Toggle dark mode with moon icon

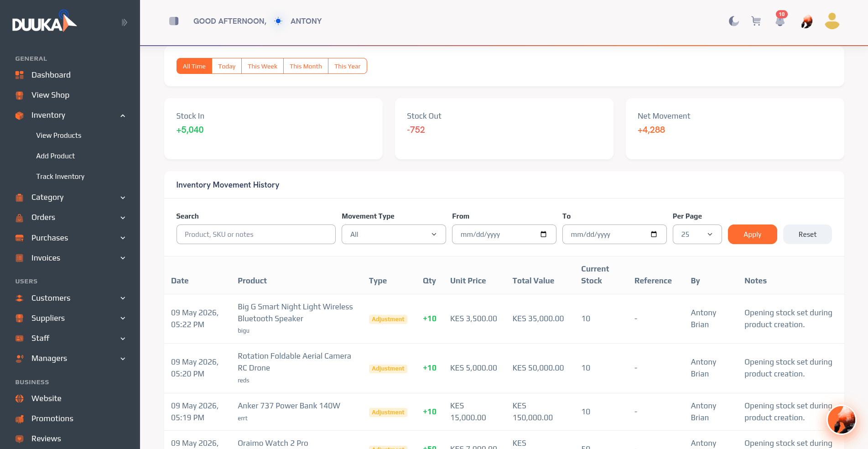pos(733,21)
